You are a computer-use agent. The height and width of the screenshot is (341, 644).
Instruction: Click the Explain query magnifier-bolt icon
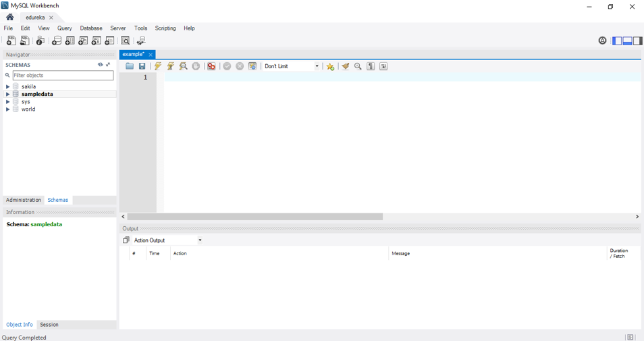183,66
